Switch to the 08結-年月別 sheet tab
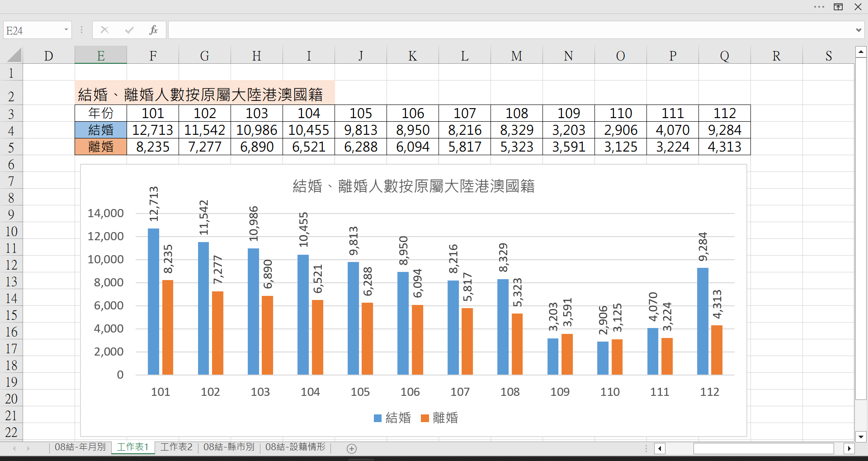The height and width of the screenshot is (461, 868). click(x=80, y=447)
